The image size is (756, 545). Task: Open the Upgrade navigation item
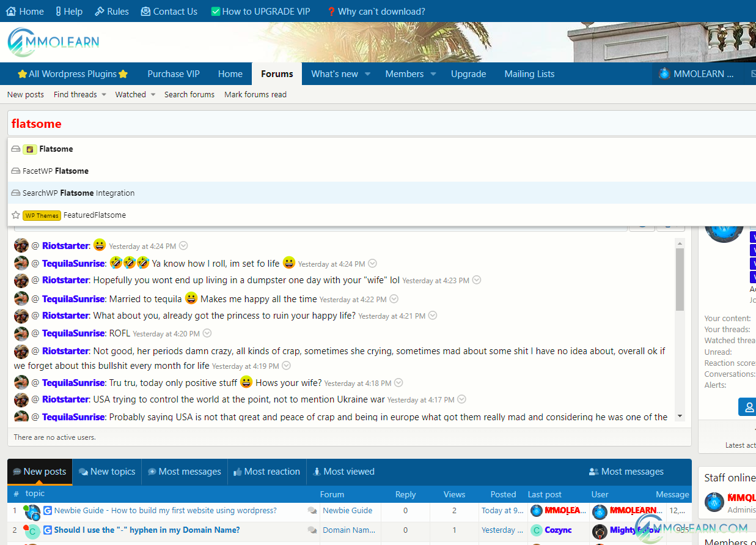(468, 74)
